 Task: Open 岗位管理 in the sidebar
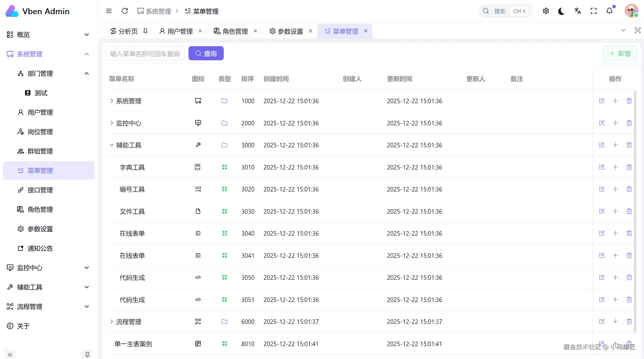(40, 132)
